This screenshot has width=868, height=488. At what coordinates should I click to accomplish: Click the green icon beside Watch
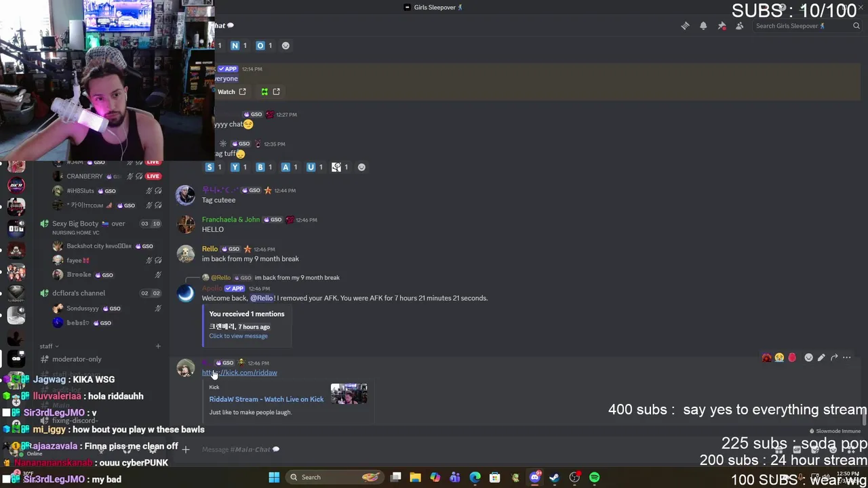coord(264,91)
